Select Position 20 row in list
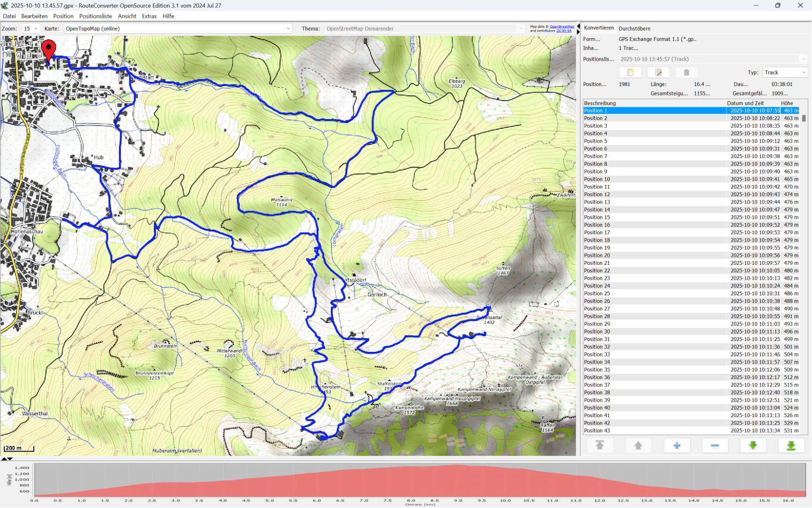The width and height of the screenshot is (812, 508). [x=654, y=255]
